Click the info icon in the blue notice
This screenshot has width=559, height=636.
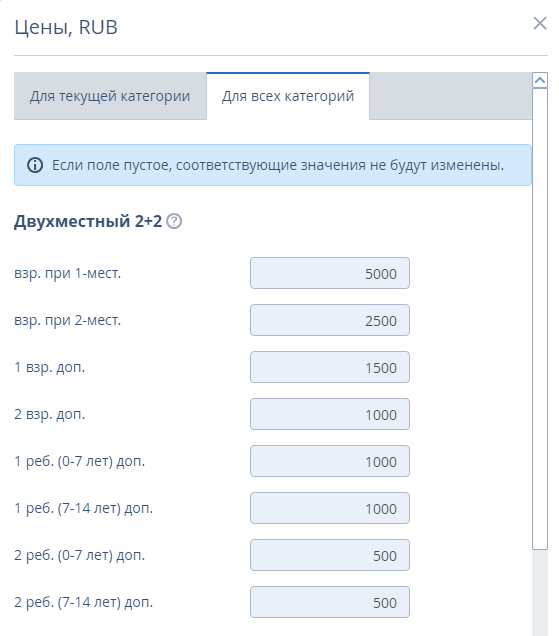click(x=35, y=165)
